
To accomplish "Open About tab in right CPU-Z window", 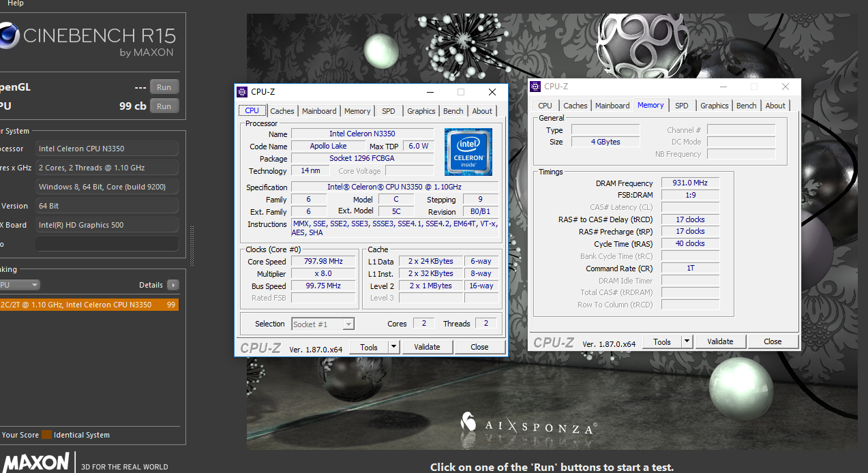I will [775, 106].
